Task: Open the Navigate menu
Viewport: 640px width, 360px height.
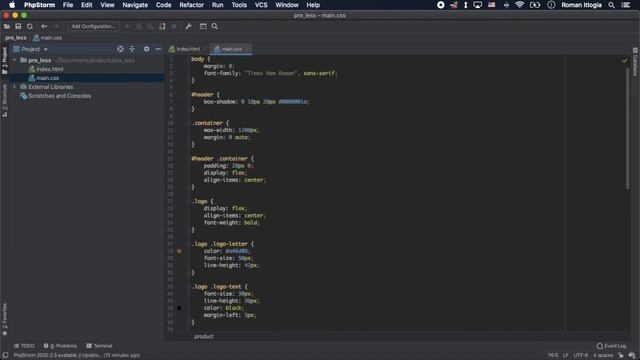Action: pos(135,5)
